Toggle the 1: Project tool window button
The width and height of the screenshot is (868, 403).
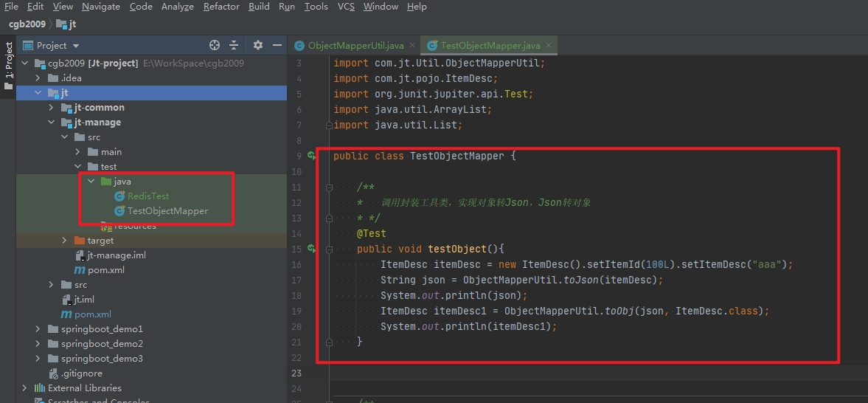[8, 66]
